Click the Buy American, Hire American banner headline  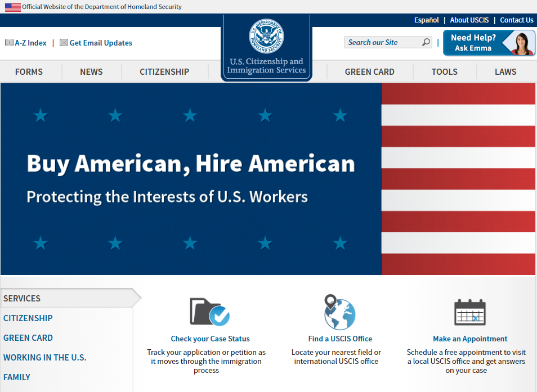[x=191, y=164]
